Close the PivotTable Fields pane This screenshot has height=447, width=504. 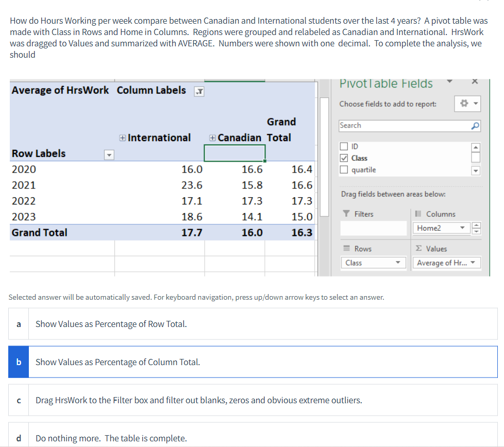point(475,81)
